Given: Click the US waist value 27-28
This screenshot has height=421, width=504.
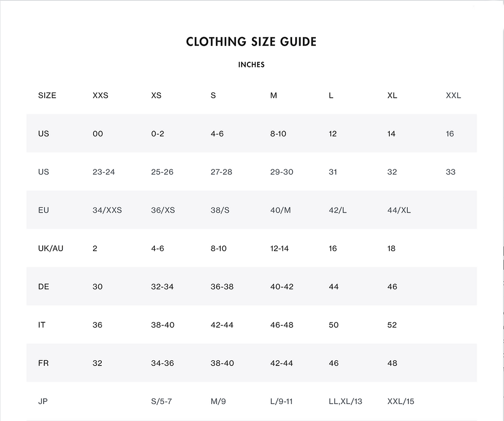Looking at the screenshot, I should coord(221,172).
